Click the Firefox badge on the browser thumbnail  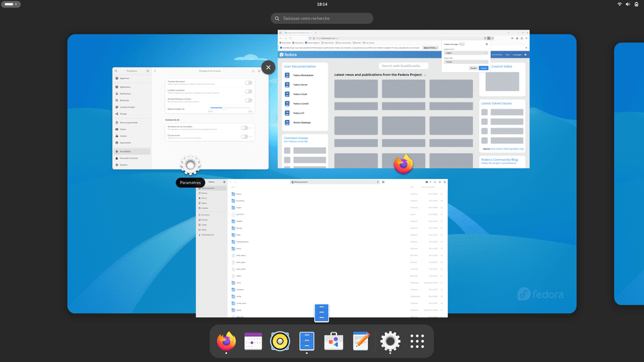tap(403, 164)
